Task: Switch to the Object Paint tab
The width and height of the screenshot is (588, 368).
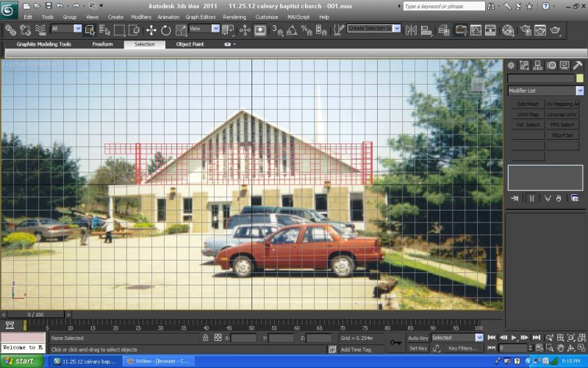Action: click(x=190, y=44)
